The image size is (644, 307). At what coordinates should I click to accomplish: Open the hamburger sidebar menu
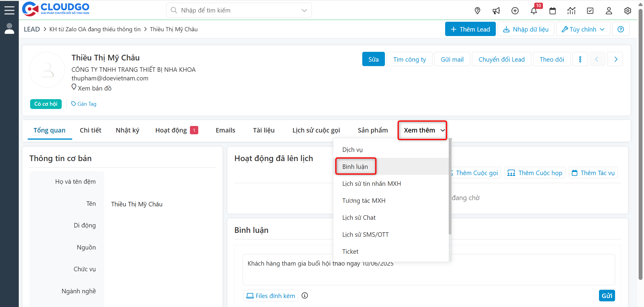click(9, 10)
